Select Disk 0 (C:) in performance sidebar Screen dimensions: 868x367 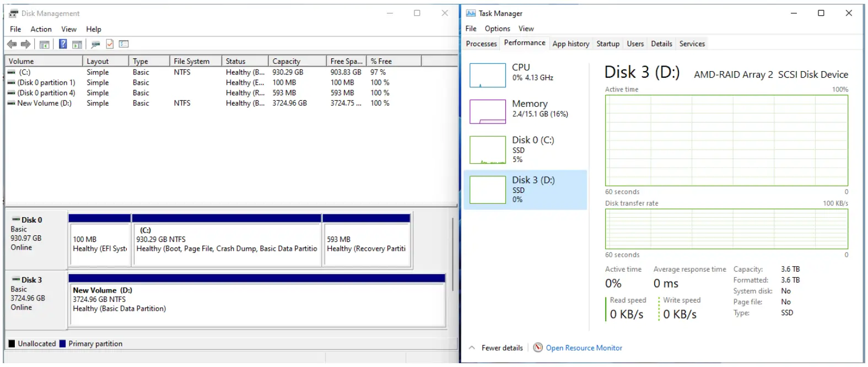coord(525,149)
